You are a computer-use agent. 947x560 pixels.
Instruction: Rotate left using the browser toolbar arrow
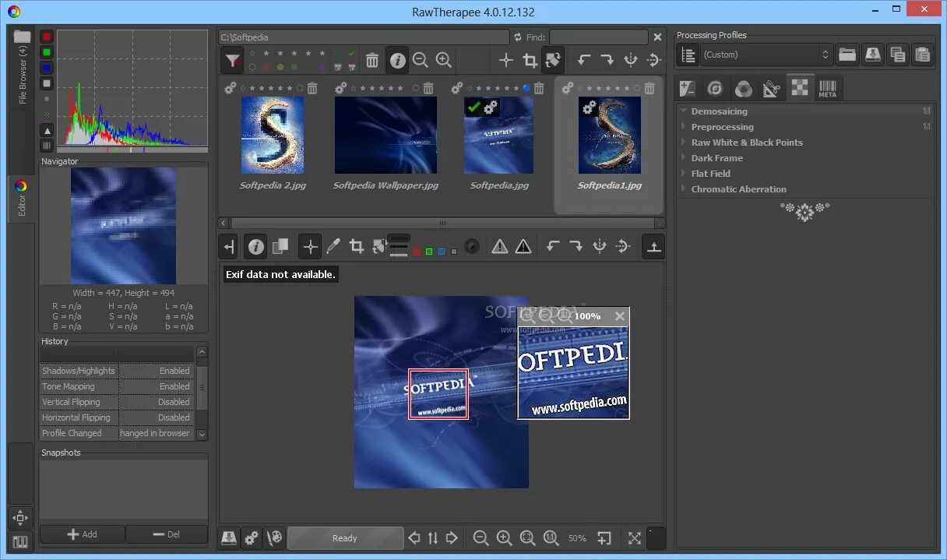click(x=584, y=60)
